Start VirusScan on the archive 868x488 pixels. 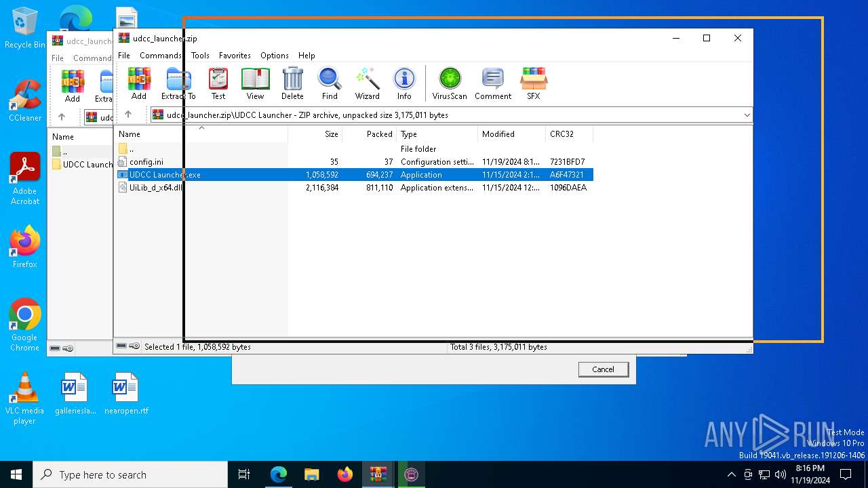point(450,84)
